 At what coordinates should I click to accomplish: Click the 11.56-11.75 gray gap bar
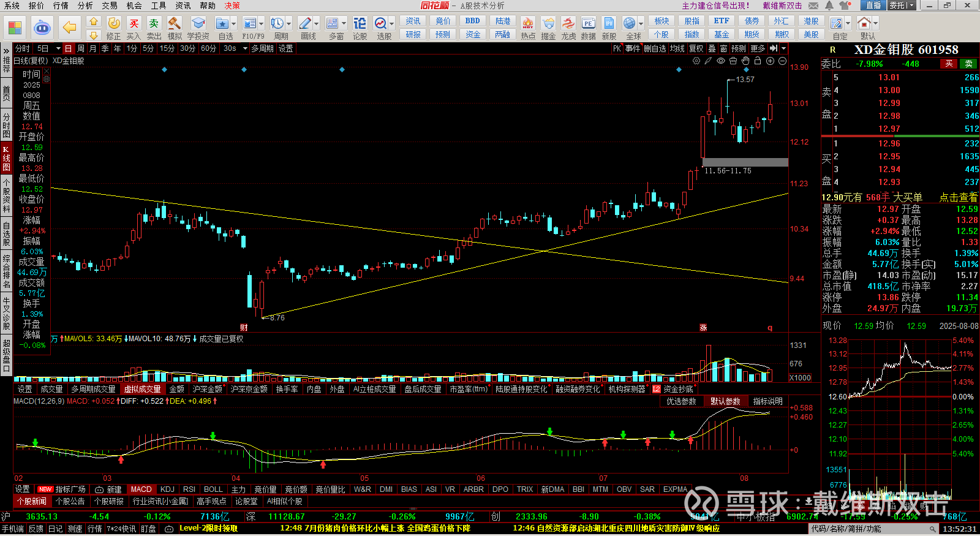[745, 162]
